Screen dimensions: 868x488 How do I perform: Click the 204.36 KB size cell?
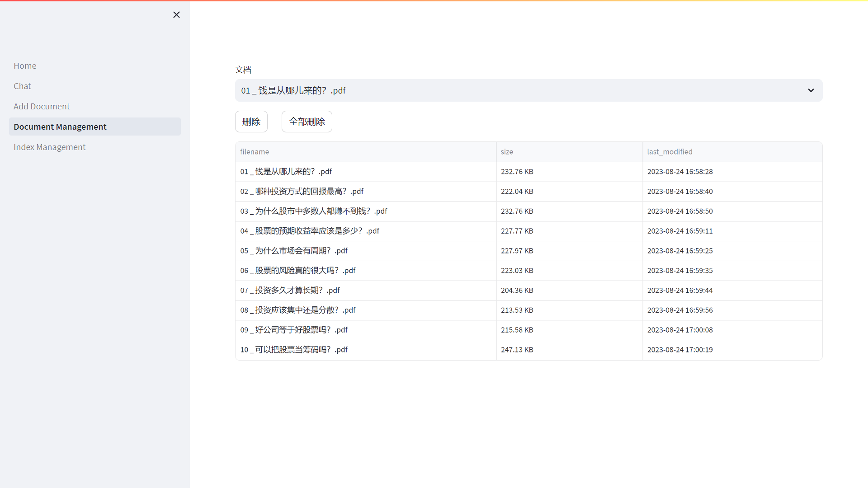(517, 290)
